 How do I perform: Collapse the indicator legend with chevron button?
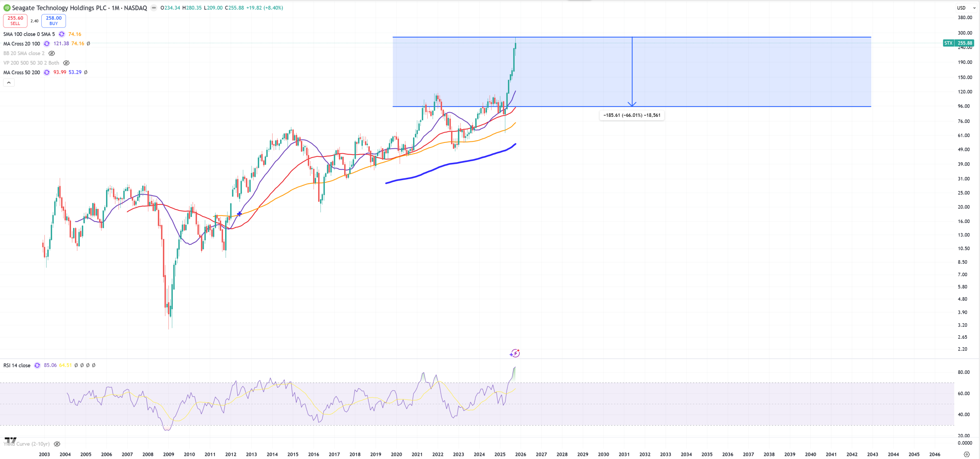9,83
